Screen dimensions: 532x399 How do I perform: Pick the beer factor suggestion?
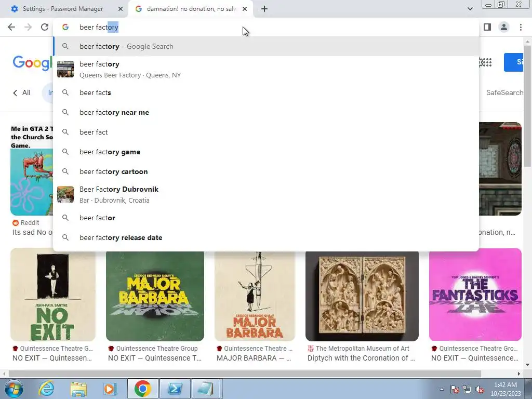[266, 218]
